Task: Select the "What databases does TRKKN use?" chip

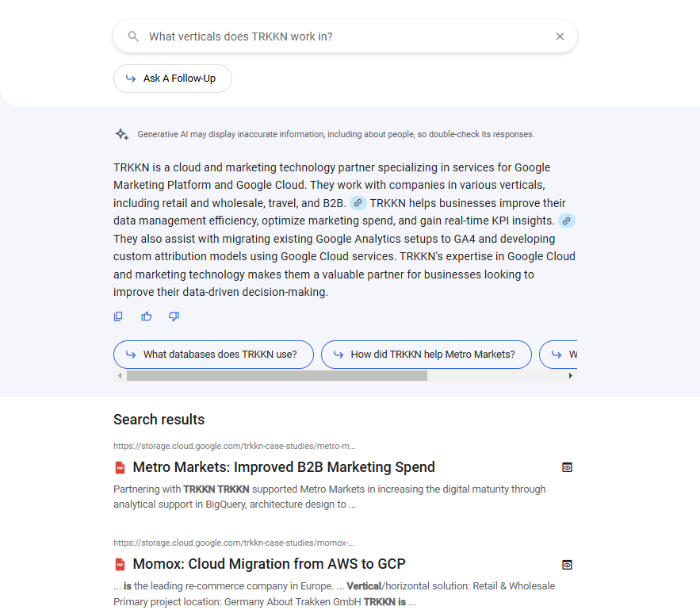Action: pyautogui.click(x=213, y=355)
